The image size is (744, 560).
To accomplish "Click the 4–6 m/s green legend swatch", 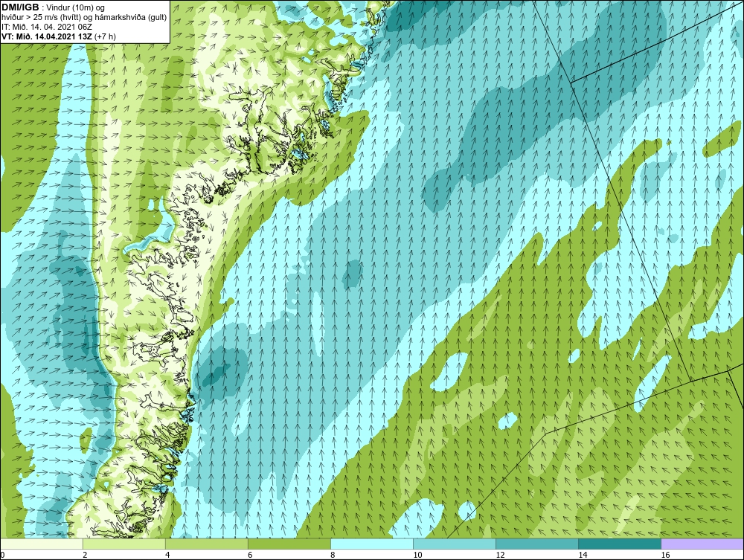I will [207, 544].
